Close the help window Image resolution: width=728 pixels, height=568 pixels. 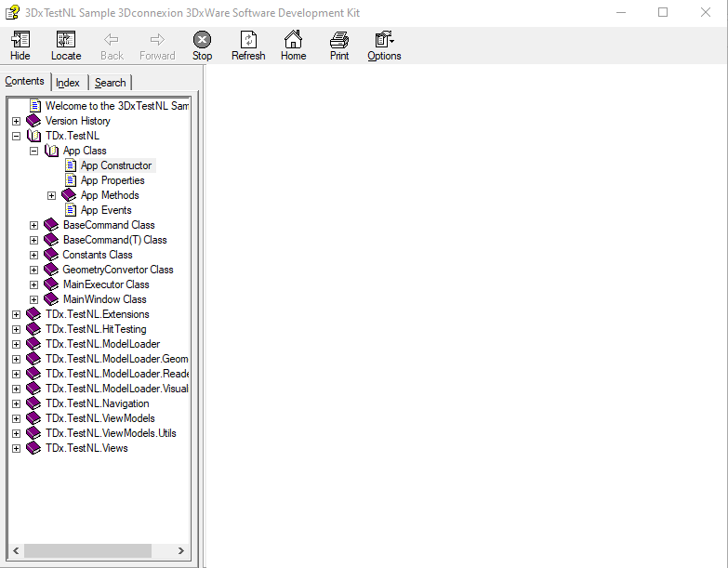pos(706,12)
